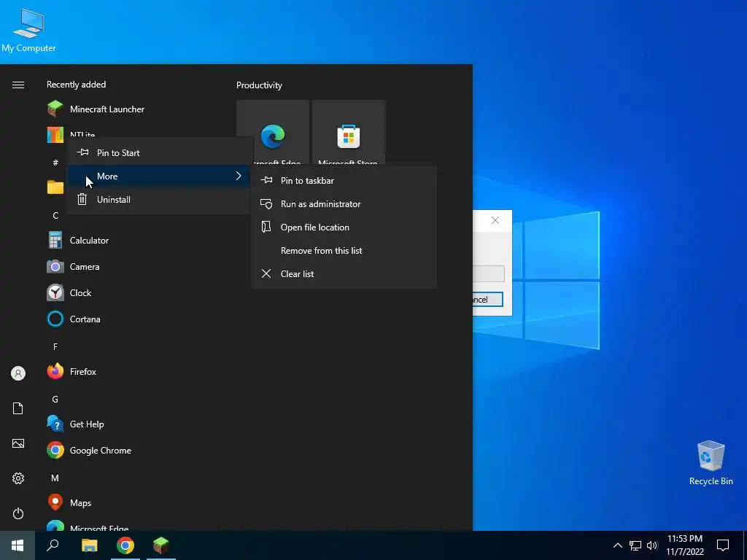
Task: Launch Cortana from Start menu
Action: point(85,319)
